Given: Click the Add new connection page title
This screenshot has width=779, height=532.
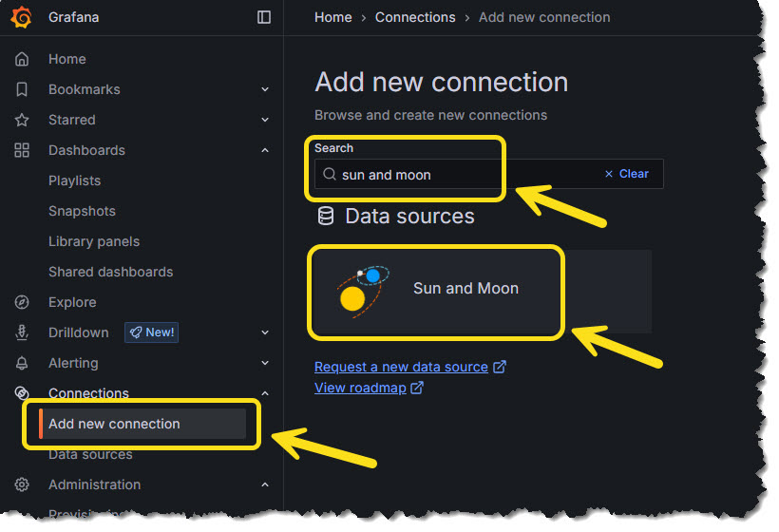Looking at the screenshot, I should [x=441, y=82].
